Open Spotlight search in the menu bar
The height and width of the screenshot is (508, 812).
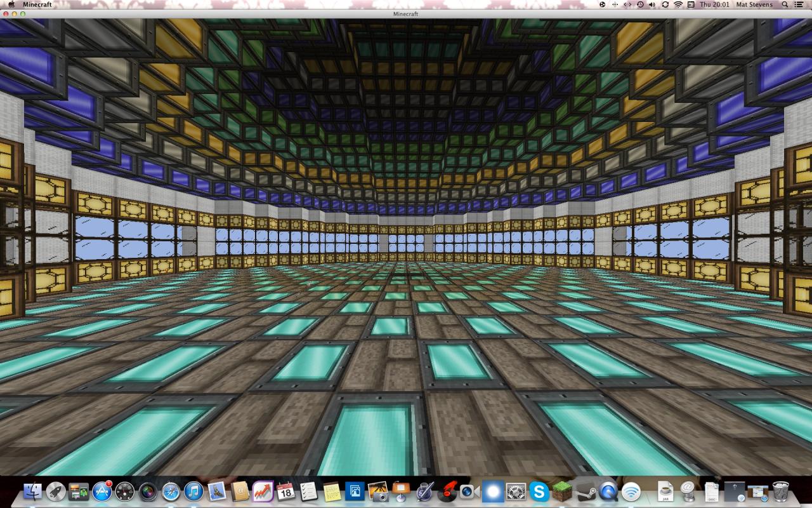tap(784, 4)
